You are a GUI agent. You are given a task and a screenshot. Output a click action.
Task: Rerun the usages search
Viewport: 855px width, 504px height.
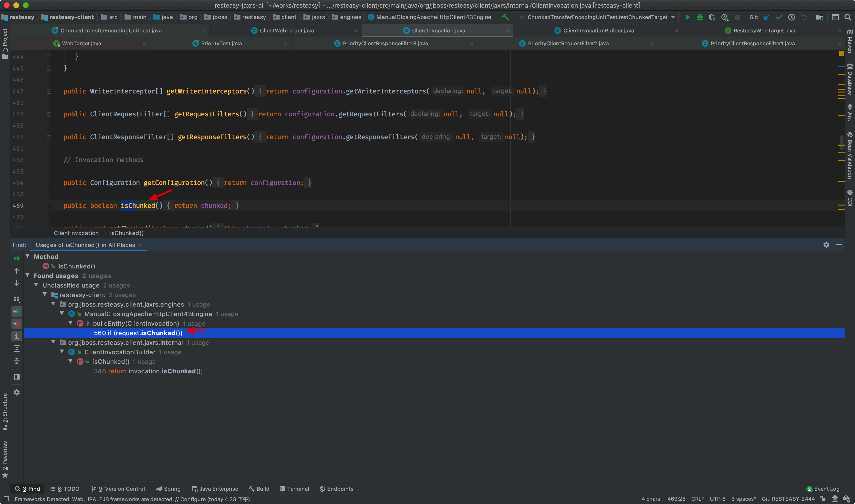[17, 258]
